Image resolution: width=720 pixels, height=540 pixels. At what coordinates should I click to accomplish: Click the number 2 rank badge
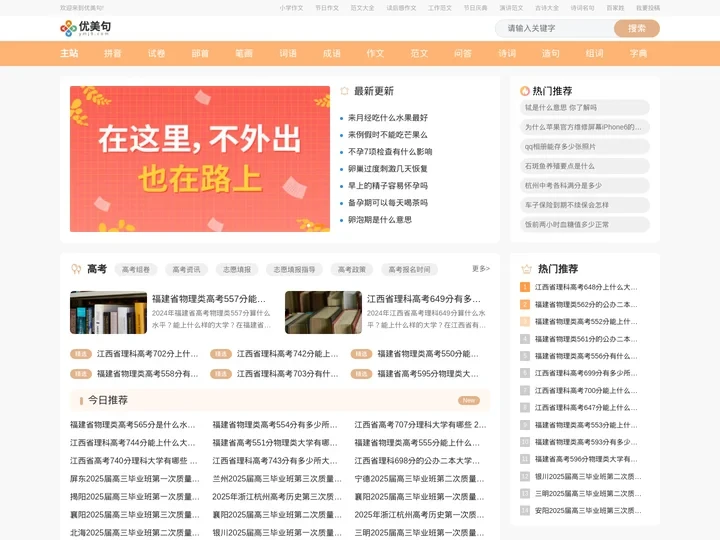(x=525, y=304)
